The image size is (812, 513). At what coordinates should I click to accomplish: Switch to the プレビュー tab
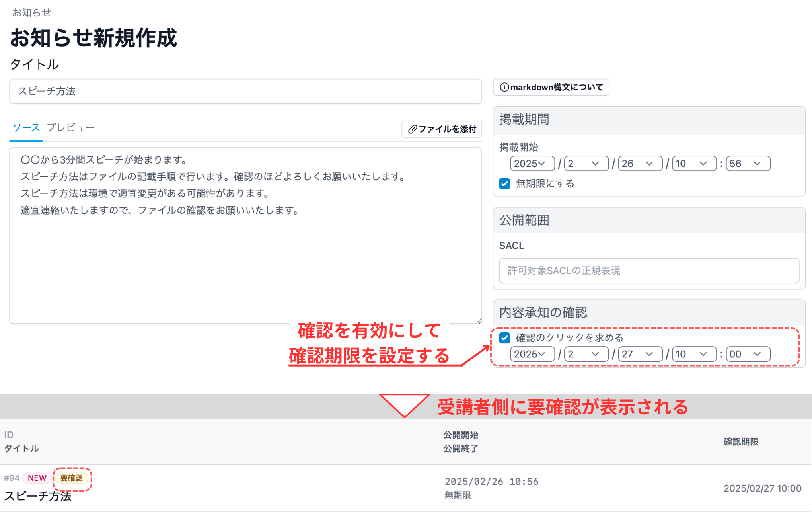[x=71, y=127]
